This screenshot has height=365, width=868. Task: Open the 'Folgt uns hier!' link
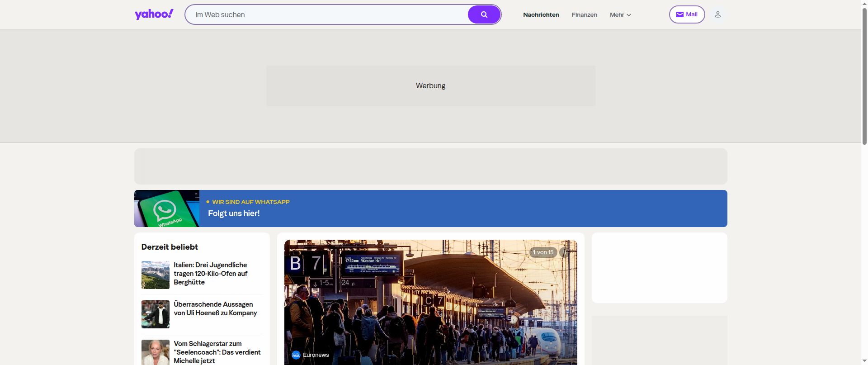click(234, 213)
